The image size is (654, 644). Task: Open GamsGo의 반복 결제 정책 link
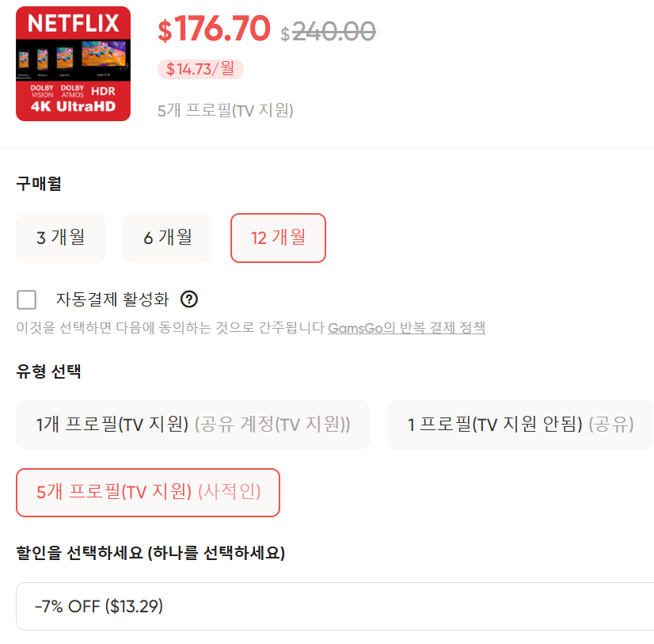click(x=407, y=327)
